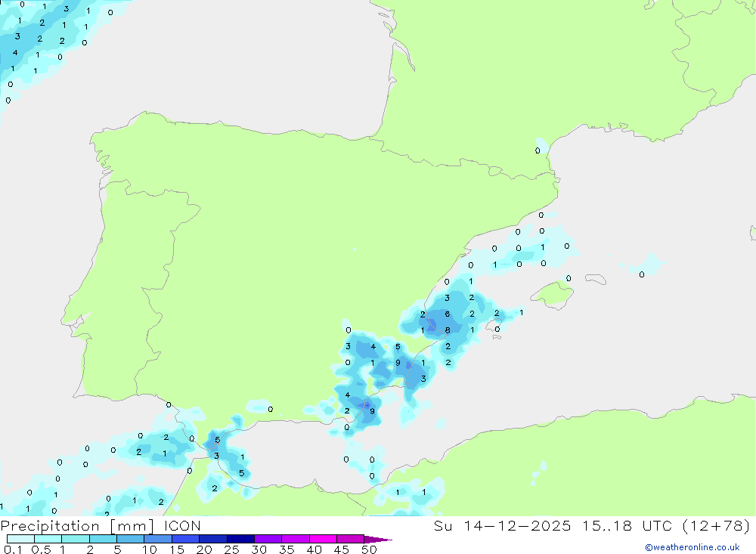
Task: Click the 30–35 mm purple legend swatch
Action: tap(268, 539)
